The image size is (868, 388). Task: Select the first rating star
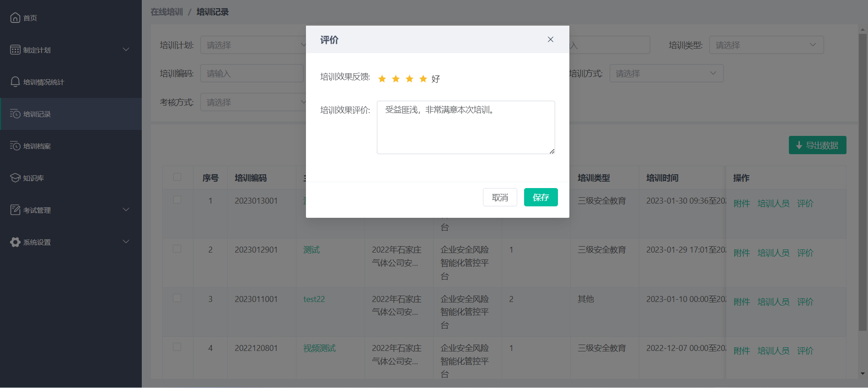382,79
